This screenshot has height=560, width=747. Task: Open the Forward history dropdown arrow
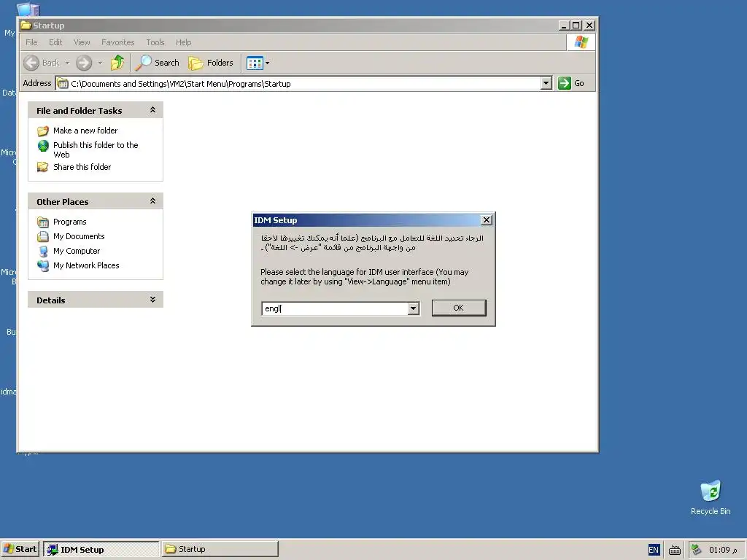[100, 63]
